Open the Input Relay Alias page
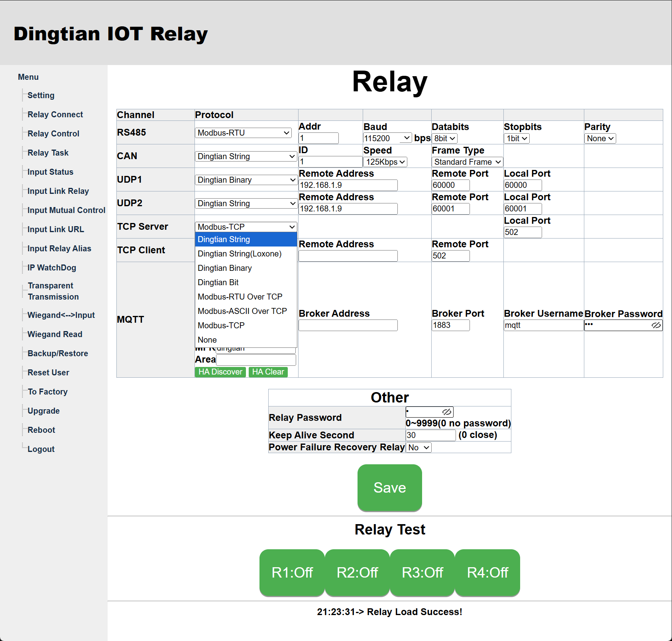Viewport: 672px width, 641px height. (59, 249)
